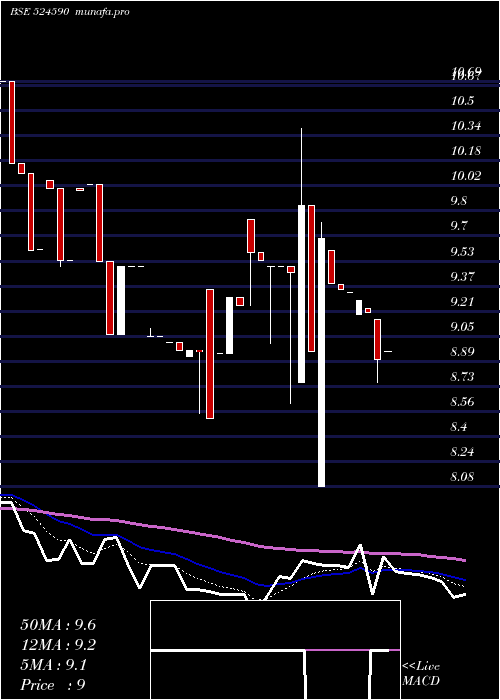This screenshot has width=500, height=700.
Task: Click the 9.21 price axis label
Action: click(x=462, y=302)
